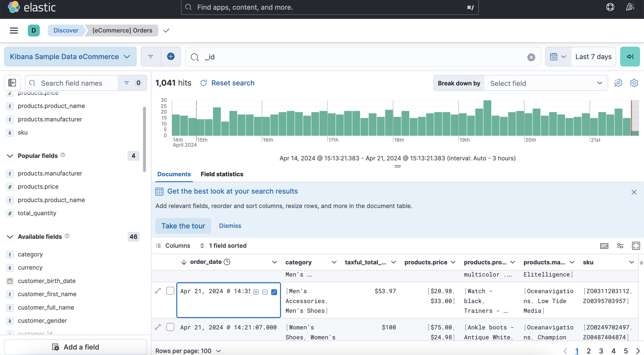Select the customer_gender field
This screenshot has height=355, width=644.
coord(42,320)
